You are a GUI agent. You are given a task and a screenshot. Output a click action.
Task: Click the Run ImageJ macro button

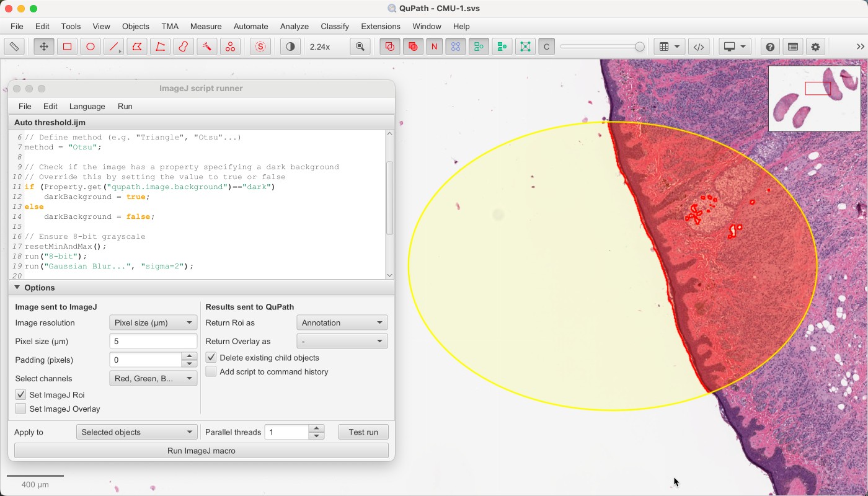pos(201,451)
